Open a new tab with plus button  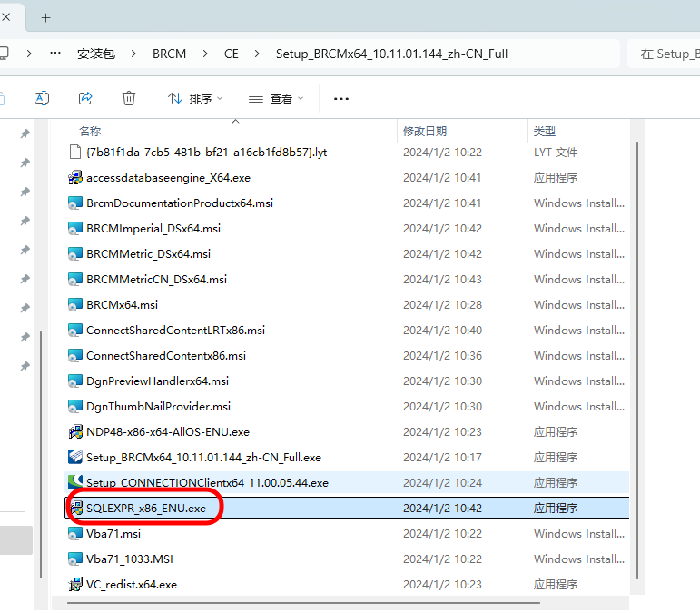(x=45, y=18)
